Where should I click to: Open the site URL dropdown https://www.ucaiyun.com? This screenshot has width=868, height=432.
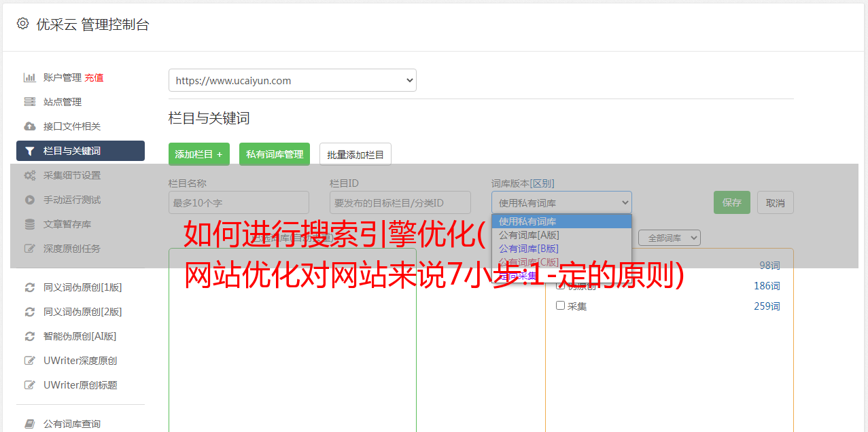coord(292,80)
